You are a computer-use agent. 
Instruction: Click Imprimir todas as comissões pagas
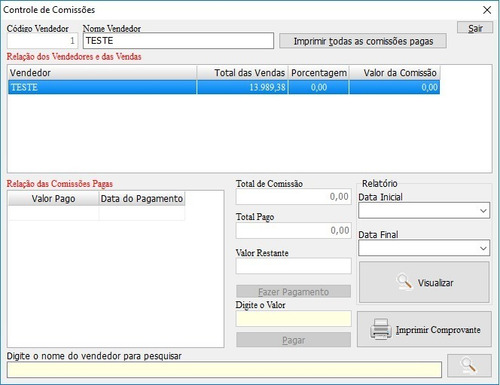[363, 41]
